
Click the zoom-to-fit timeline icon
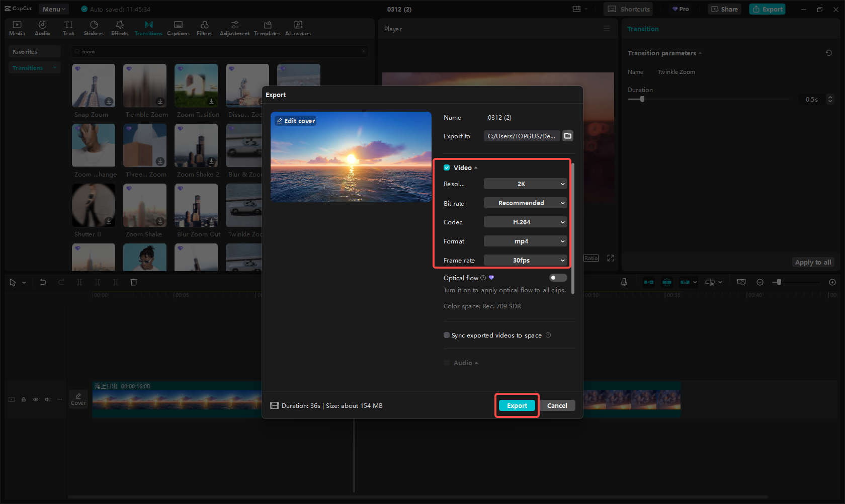[x=741, y=282]
